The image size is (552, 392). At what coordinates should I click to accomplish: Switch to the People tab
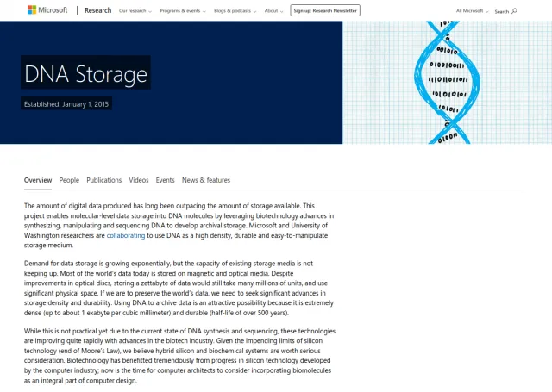point(69,180)
